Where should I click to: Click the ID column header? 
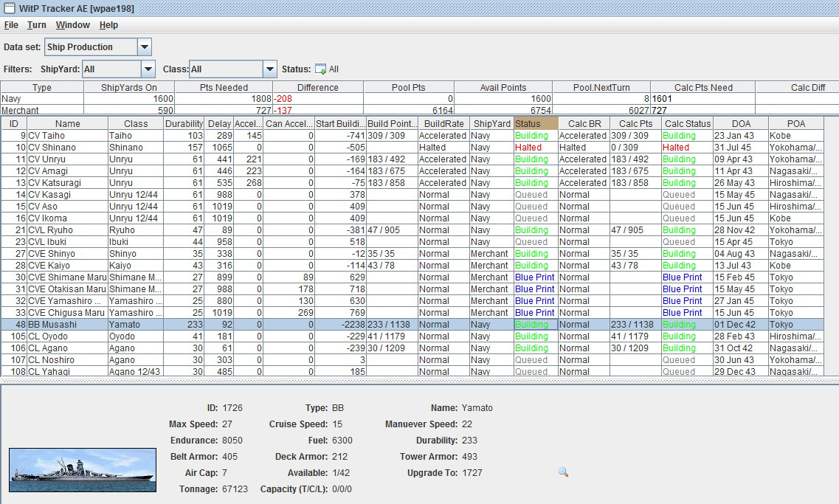(14, 123)
